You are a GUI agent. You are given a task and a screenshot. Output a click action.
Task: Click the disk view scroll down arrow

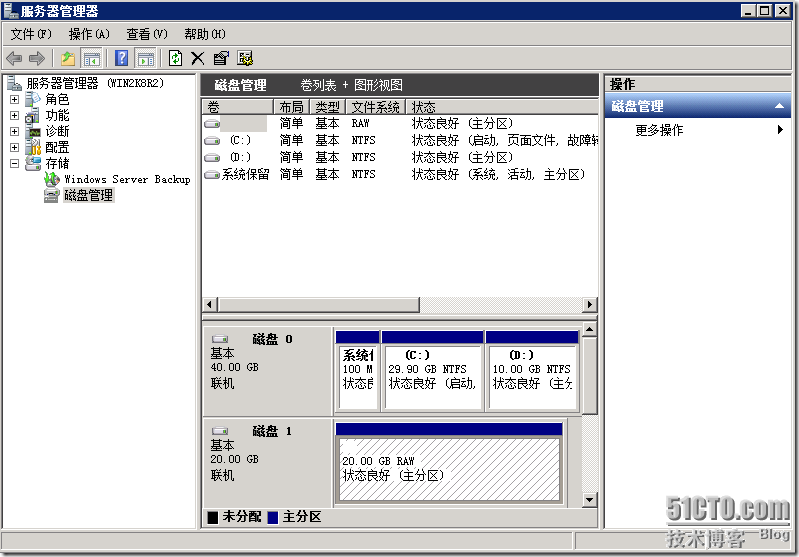click(590, 499)
